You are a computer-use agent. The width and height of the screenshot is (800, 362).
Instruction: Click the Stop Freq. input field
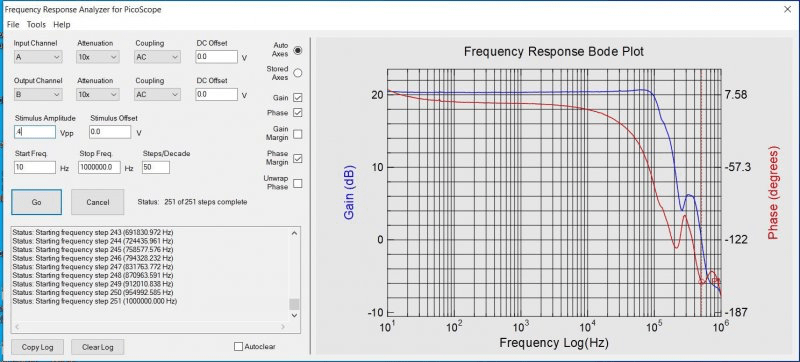[99, 167]
